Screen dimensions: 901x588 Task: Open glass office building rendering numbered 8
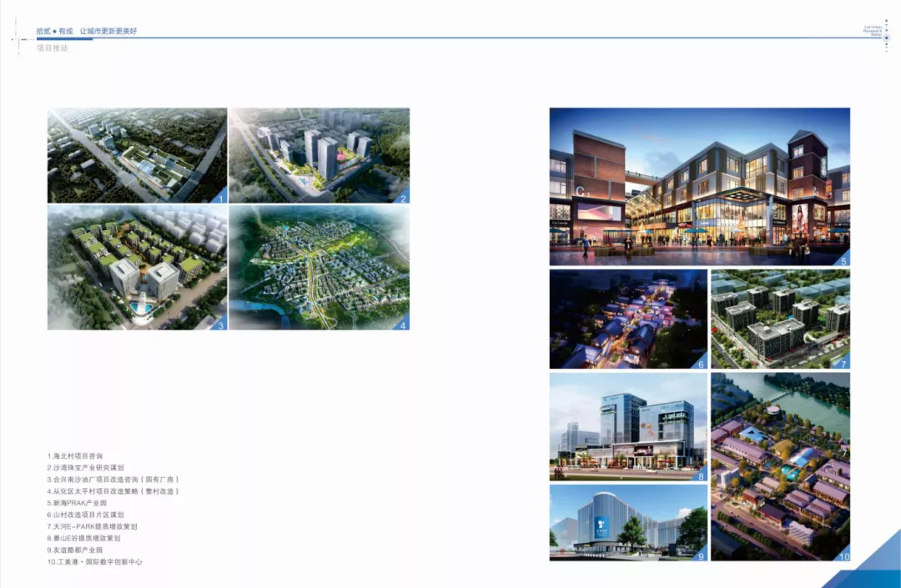(x=629, y=427)
